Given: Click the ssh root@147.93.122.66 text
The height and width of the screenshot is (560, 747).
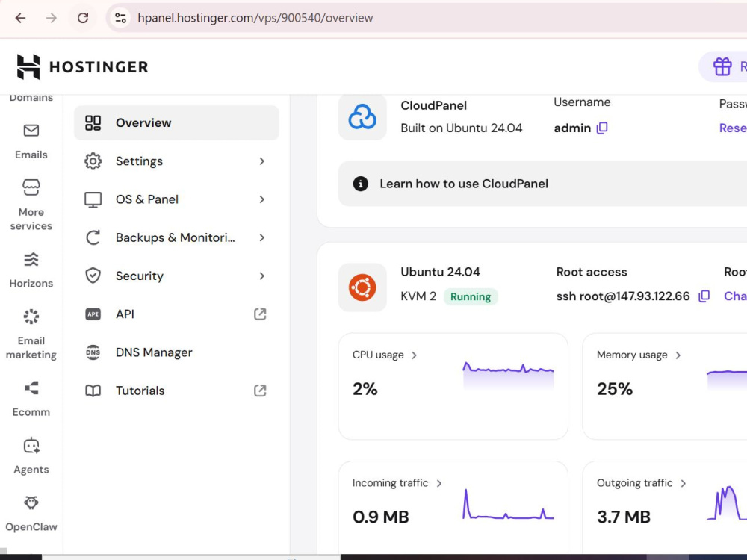Looking at the screenshot, I should pos(623,296).
